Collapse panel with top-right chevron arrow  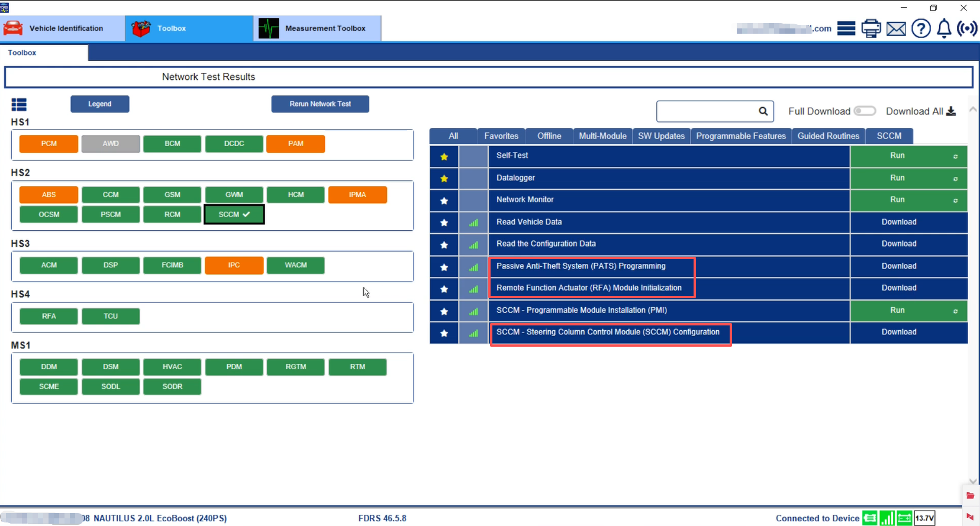tap(972, 110)
